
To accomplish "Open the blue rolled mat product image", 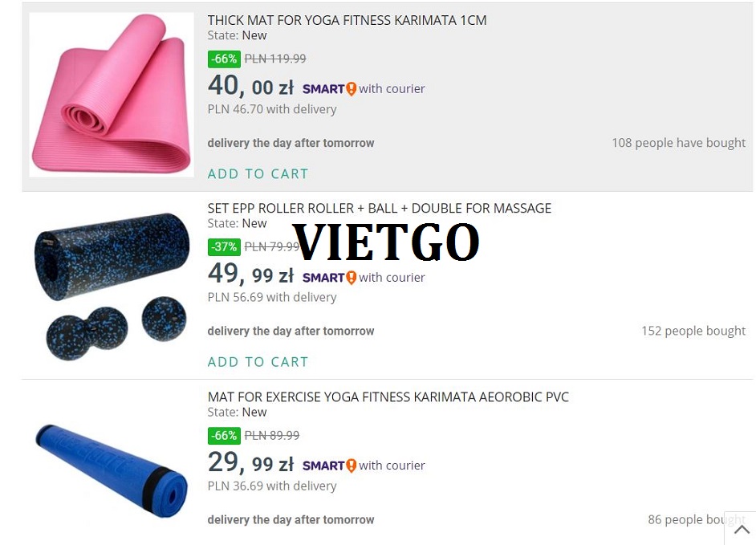I will click(x=112, y=470).
